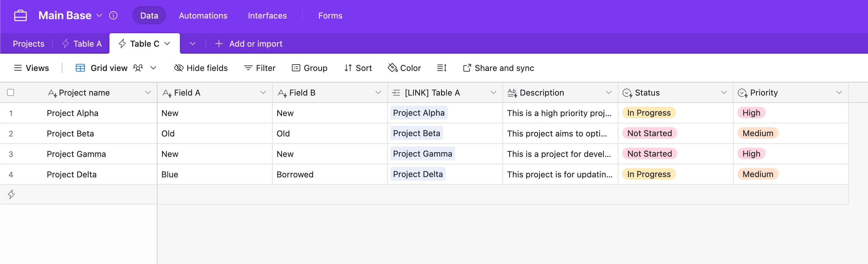Image resolution: width=868 pixels, height=264 pixels.
Task: Expand the all tables list chevron
Action: (x=193, y=44)
